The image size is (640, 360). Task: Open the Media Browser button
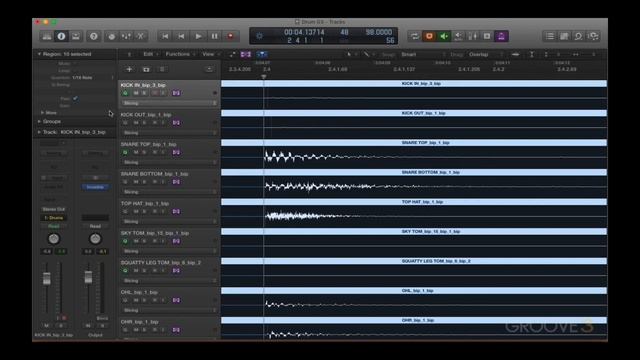coord(593,36)
